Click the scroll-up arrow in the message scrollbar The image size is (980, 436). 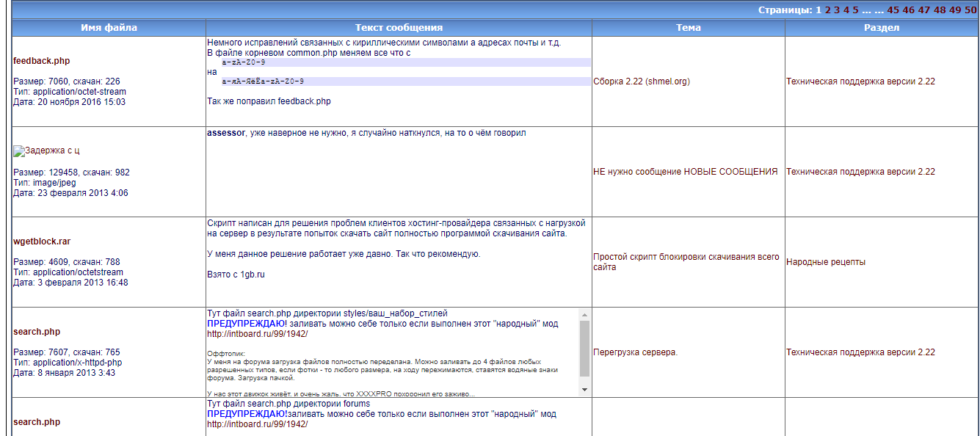[x=584, y=314]
